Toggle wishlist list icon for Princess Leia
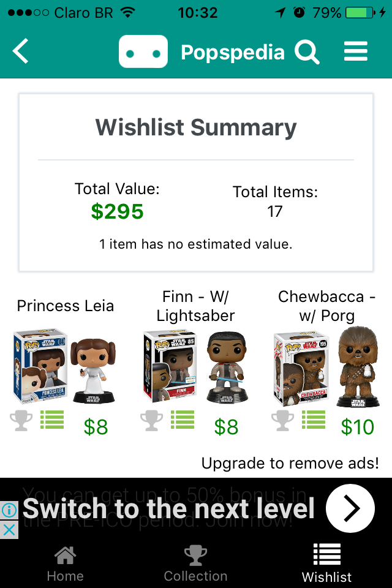392x588 pixels. (x=53, y=420)
